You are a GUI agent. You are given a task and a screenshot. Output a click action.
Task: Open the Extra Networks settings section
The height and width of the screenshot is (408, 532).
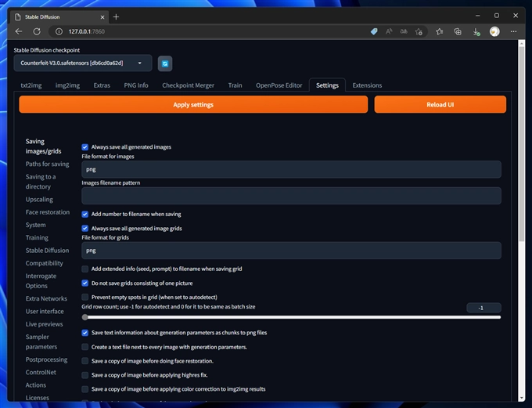[46, 298]
